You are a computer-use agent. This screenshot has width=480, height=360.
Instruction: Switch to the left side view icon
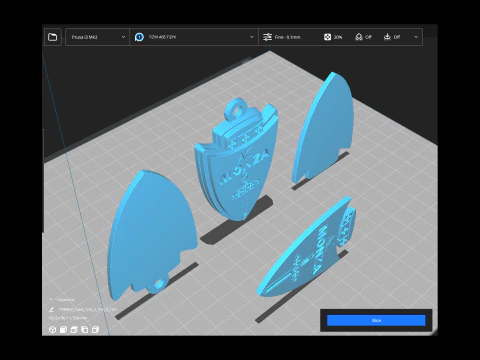85,330
